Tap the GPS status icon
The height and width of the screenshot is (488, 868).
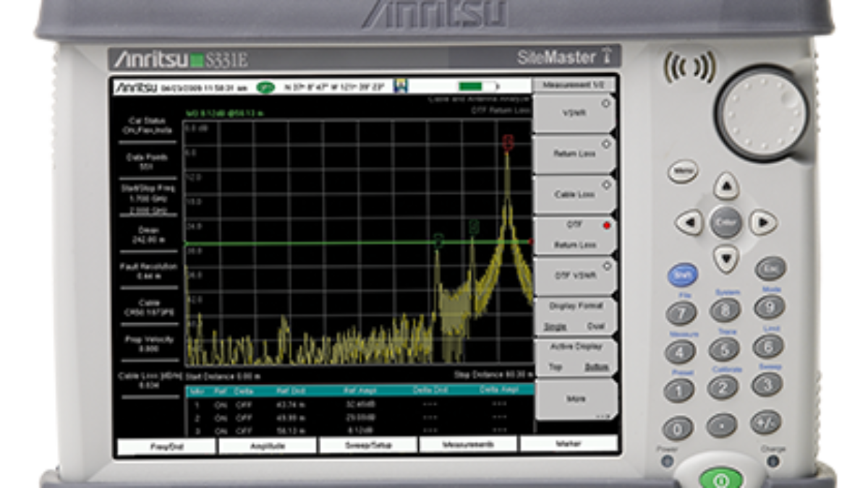[265, 87]
